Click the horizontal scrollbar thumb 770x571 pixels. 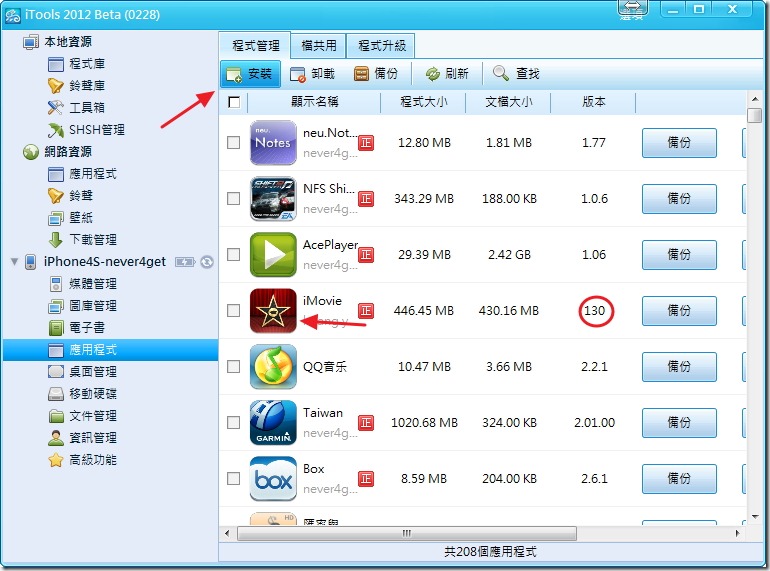tap(407, 533)
